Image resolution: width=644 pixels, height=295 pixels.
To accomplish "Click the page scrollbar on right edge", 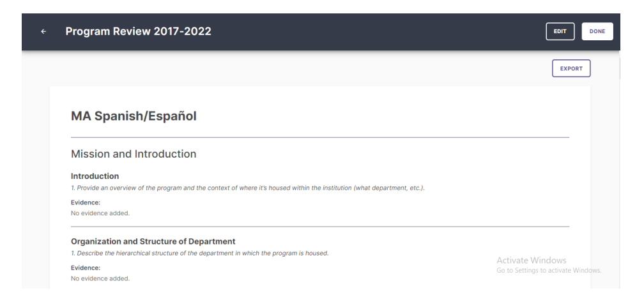I will (x=619, y=68).
